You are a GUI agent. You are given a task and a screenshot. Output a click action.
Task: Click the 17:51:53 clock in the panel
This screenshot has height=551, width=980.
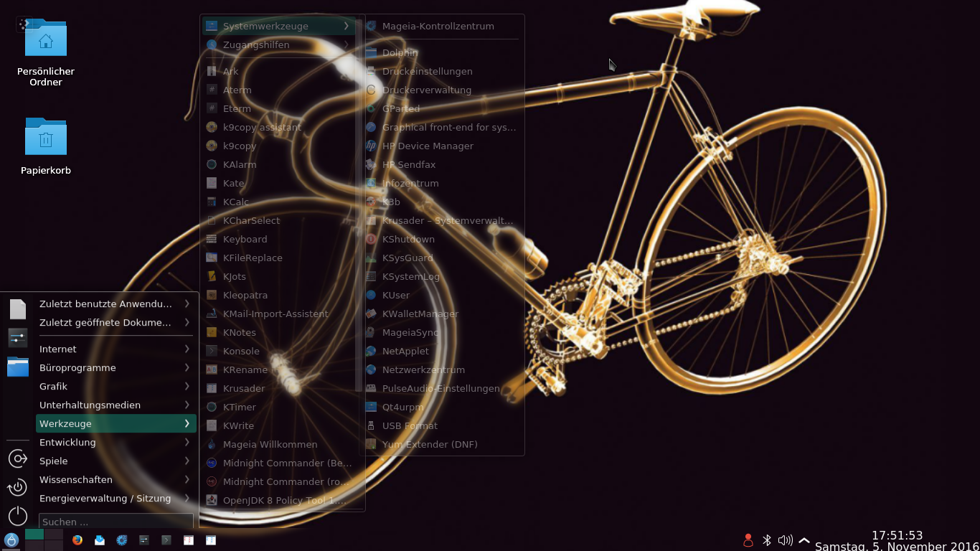point(897,535)
